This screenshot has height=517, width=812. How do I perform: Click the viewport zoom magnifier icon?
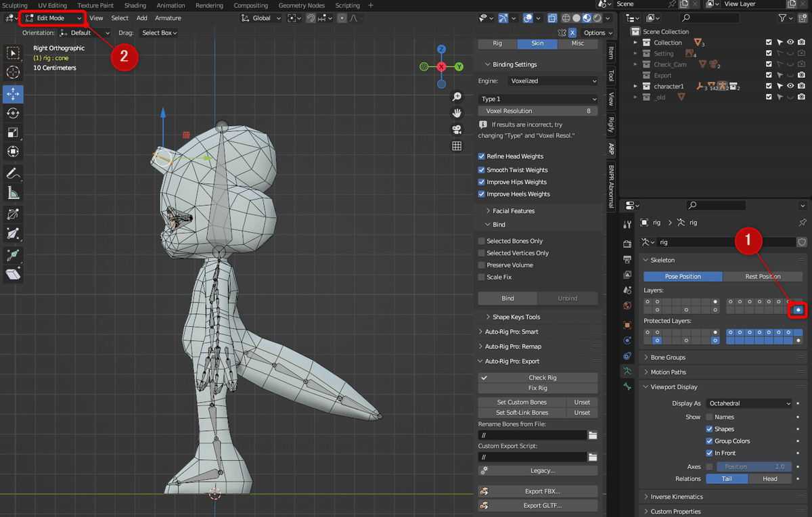coord(457,97)
